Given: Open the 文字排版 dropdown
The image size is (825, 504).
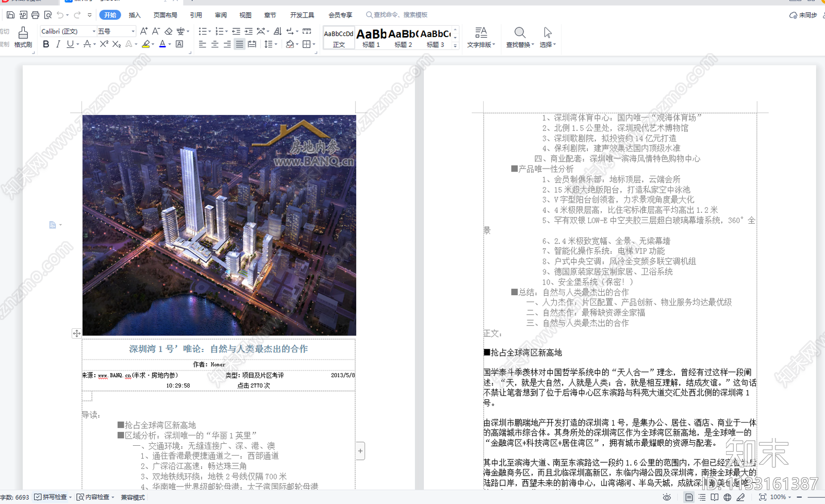Looking at the screenshot, I should pyautogui.click(x=481, y=38).
